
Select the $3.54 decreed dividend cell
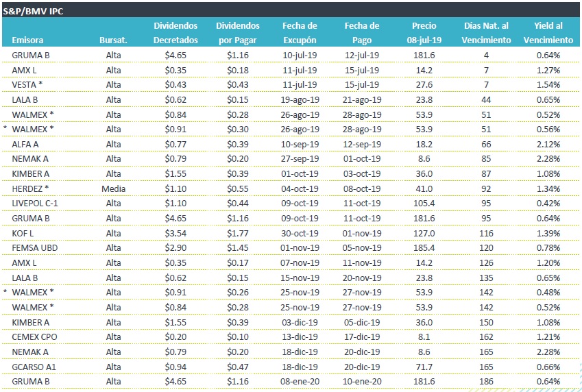point(175,233)
